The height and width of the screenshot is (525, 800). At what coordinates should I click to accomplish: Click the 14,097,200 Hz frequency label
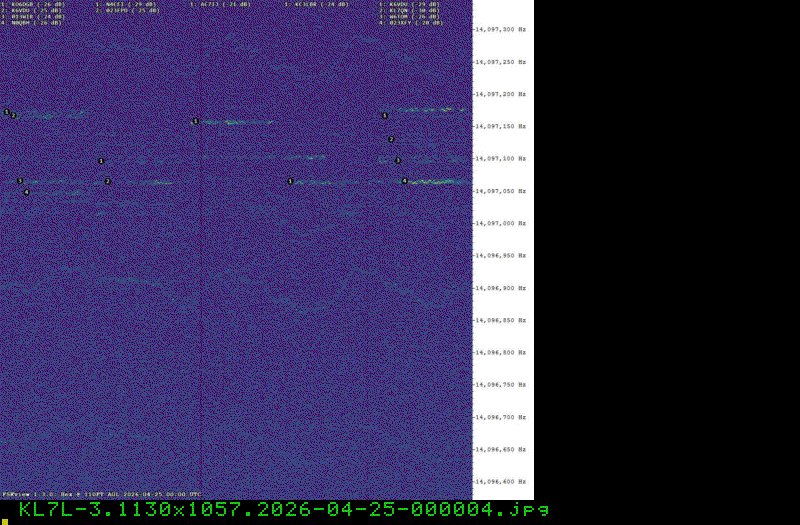pos(500,94)
